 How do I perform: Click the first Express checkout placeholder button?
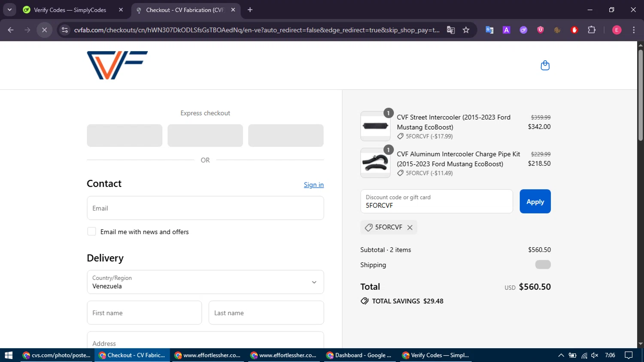pyautogui.click(x=125, y=136)
